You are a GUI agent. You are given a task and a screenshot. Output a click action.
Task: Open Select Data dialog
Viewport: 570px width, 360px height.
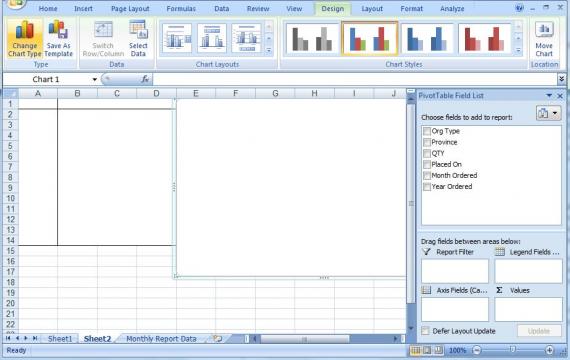tap(138, 39)
